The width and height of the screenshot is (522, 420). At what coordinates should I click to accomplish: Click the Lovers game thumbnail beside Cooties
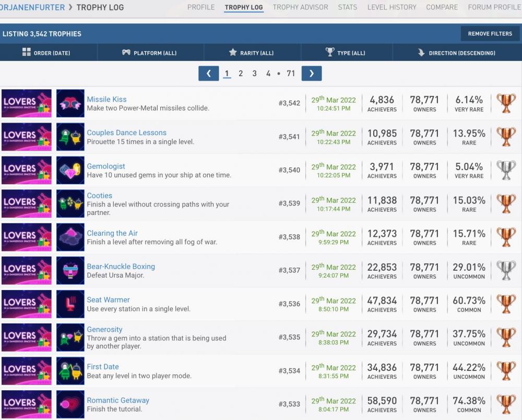pos(27,203)
